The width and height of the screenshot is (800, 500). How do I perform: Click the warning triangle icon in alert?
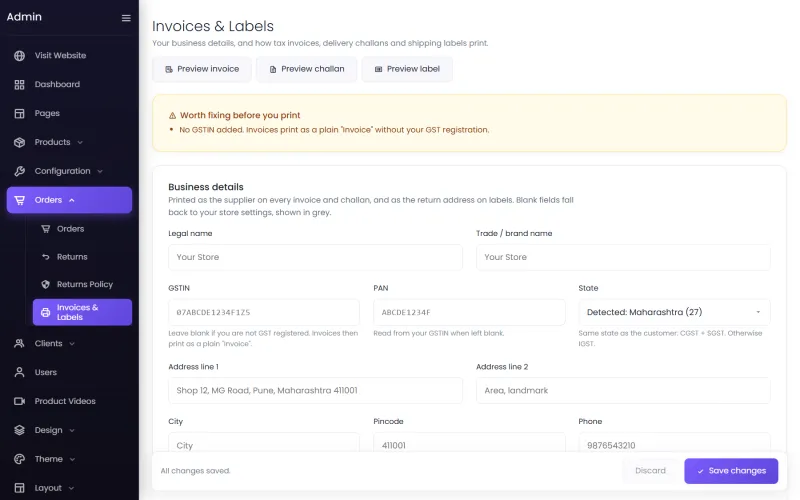coord(172,116)
